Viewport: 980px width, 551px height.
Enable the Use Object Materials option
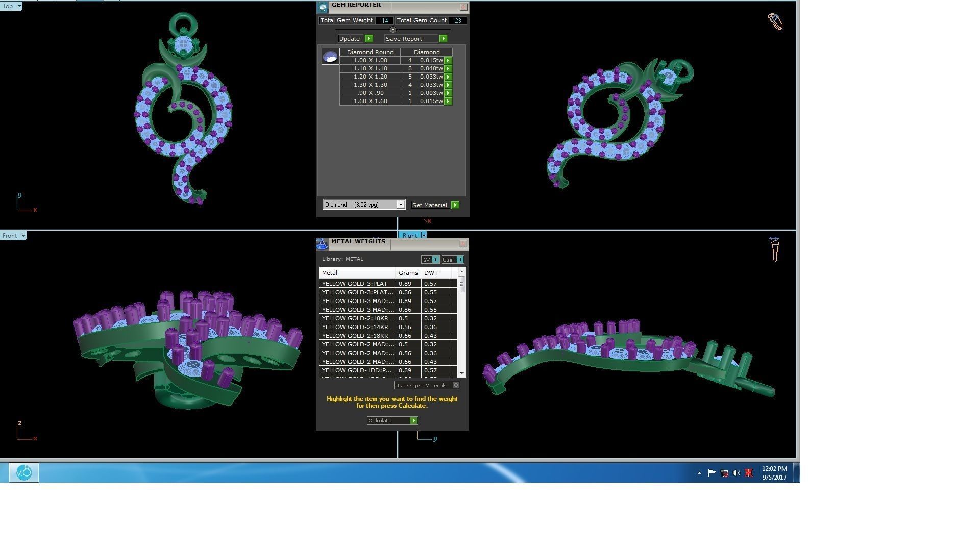click(456, 385)
